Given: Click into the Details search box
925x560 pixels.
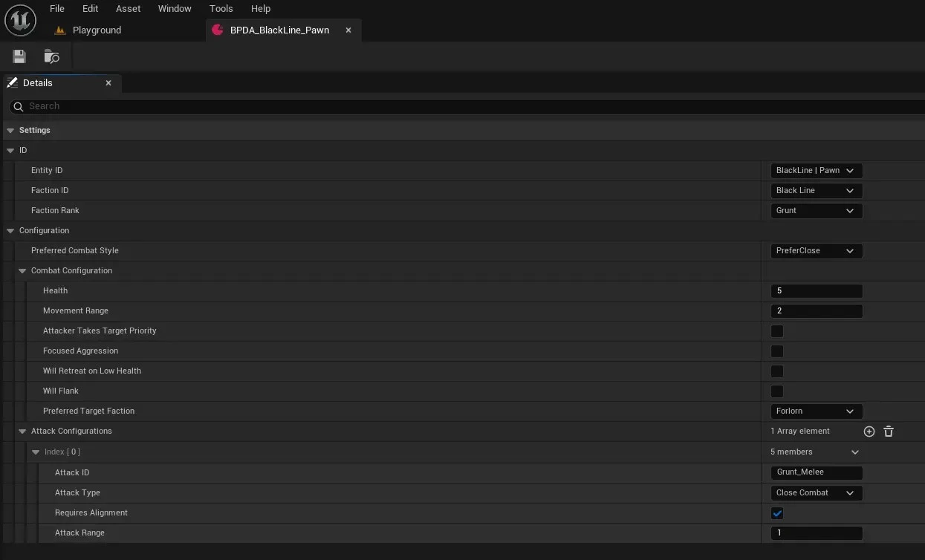Looking at the screenshot, I should (446, 106).
